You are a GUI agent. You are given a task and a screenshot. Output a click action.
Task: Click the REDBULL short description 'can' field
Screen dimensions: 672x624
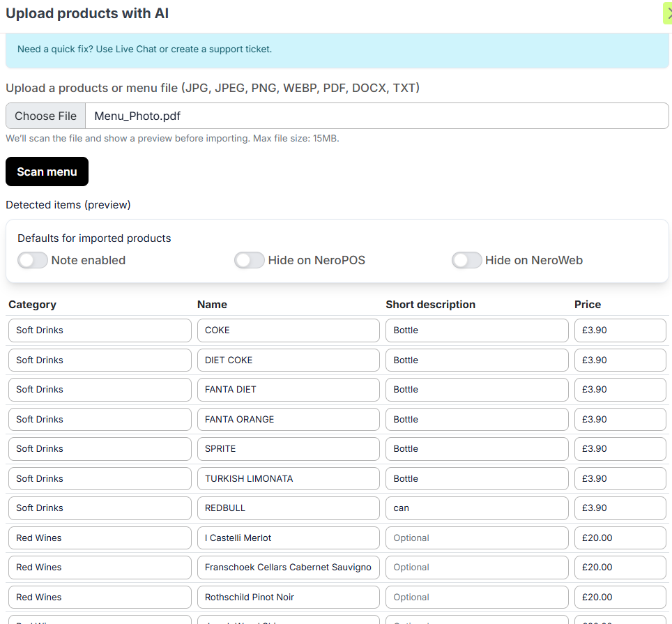pyautogui.click(x=477, y=508)
